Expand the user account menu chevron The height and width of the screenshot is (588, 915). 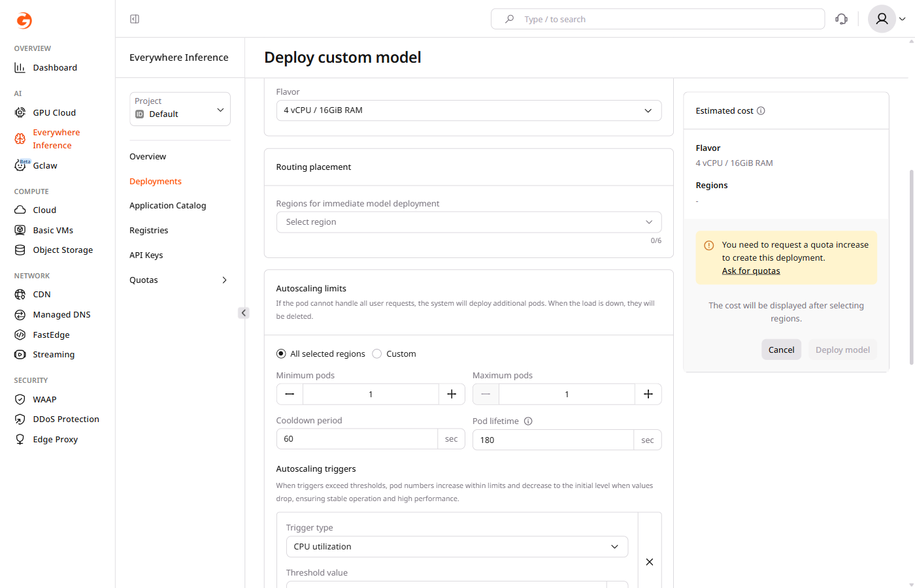click(x=903, y=19)
